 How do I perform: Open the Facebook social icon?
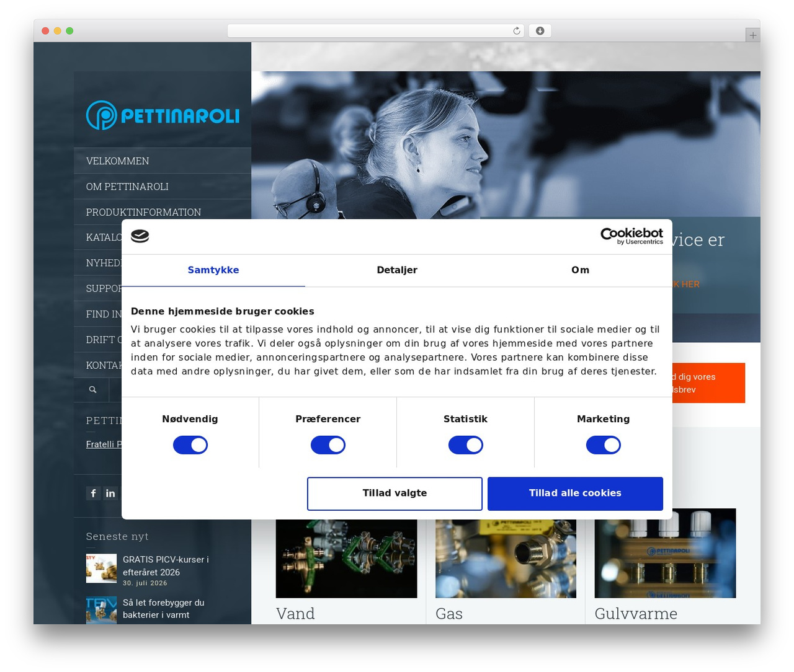[93, 493]
